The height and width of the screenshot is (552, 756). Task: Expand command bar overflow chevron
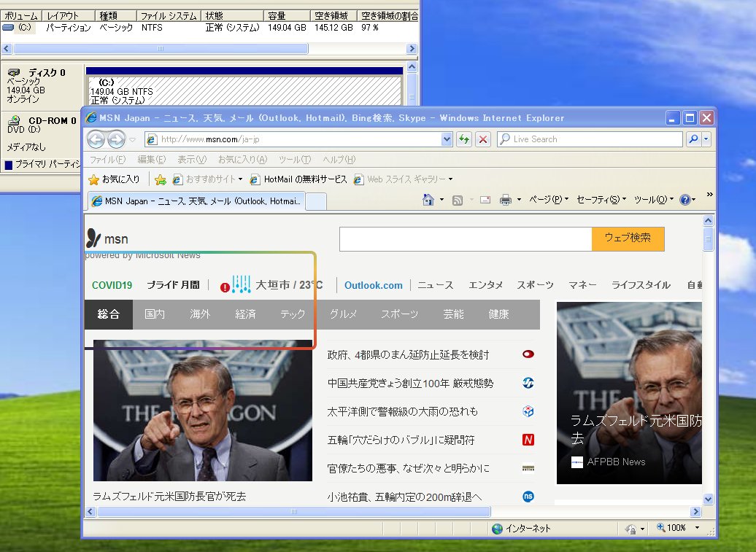pos(710,194)
